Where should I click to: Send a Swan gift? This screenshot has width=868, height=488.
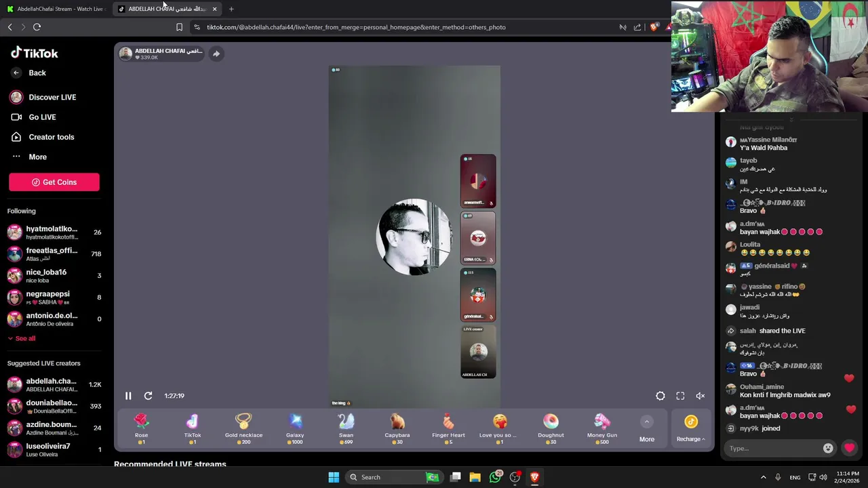point(346,428)
